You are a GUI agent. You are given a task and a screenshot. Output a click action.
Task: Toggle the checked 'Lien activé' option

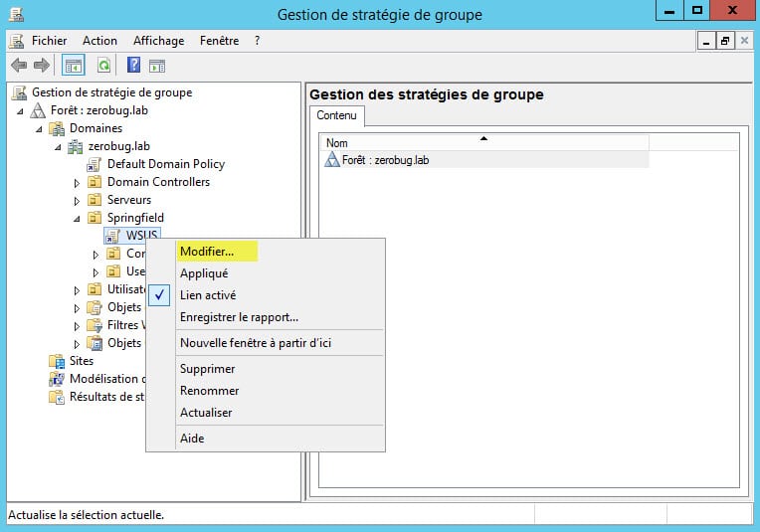pos(207,295)
